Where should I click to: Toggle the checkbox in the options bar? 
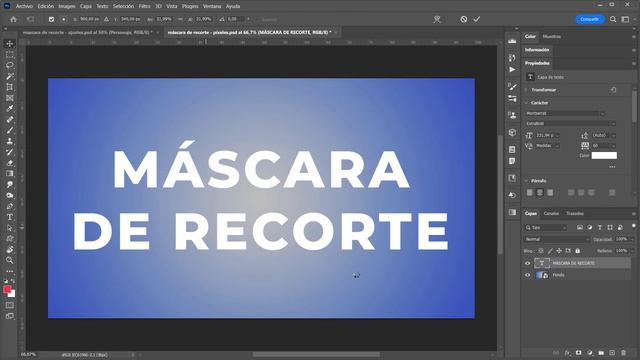pos(51,19)
